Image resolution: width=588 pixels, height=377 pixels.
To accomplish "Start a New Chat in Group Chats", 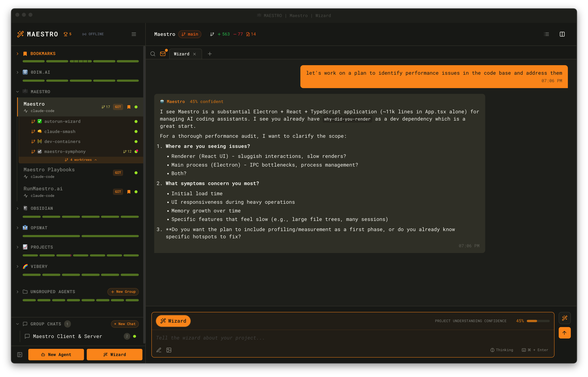I will point(125,324).
